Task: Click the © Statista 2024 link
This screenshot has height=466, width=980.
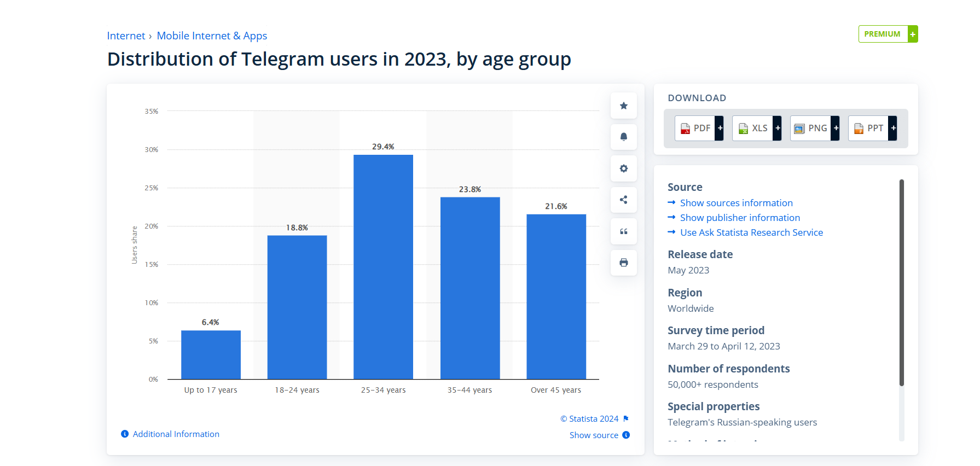Action: [589, 418]
